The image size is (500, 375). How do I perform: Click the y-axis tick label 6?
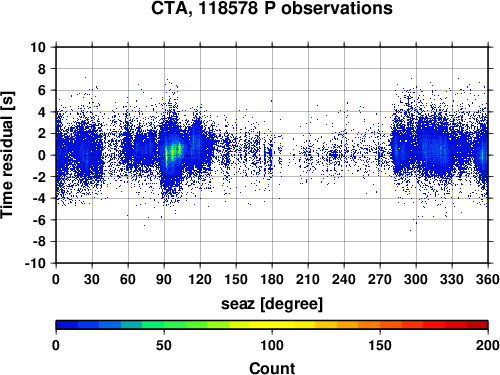tap(42, 90)
